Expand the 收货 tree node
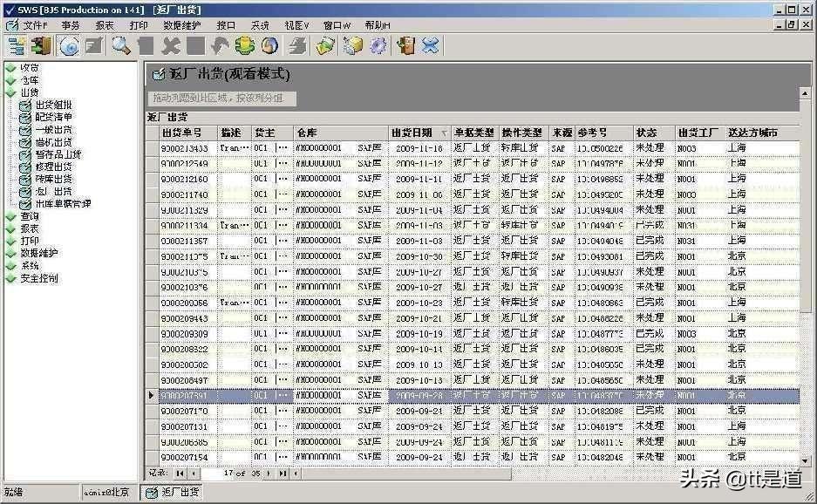This screenshot has height=504, width=817. click(10, 68)
